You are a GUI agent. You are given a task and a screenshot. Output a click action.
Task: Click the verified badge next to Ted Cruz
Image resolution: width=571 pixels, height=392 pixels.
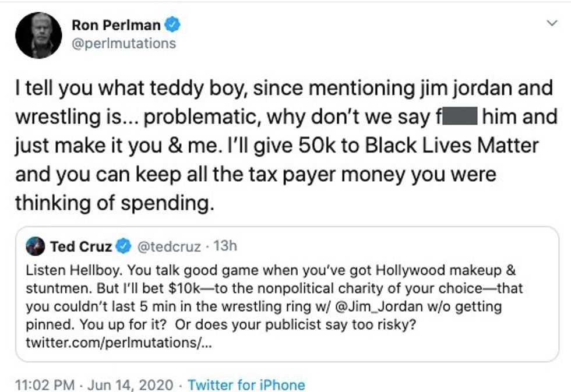pyautogui.click(x=124, y=246)
